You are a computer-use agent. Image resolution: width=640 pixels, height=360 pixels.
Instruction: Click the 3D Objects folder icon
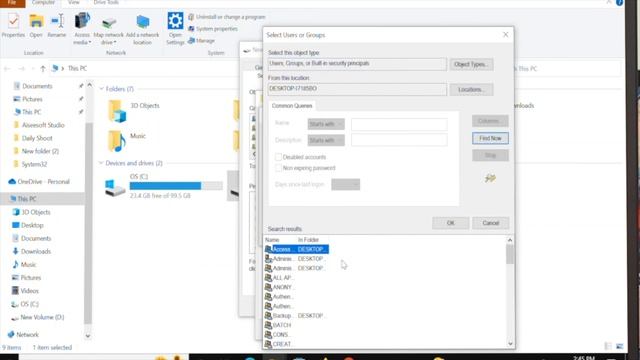pyautogui.click(x=118, y=111)
